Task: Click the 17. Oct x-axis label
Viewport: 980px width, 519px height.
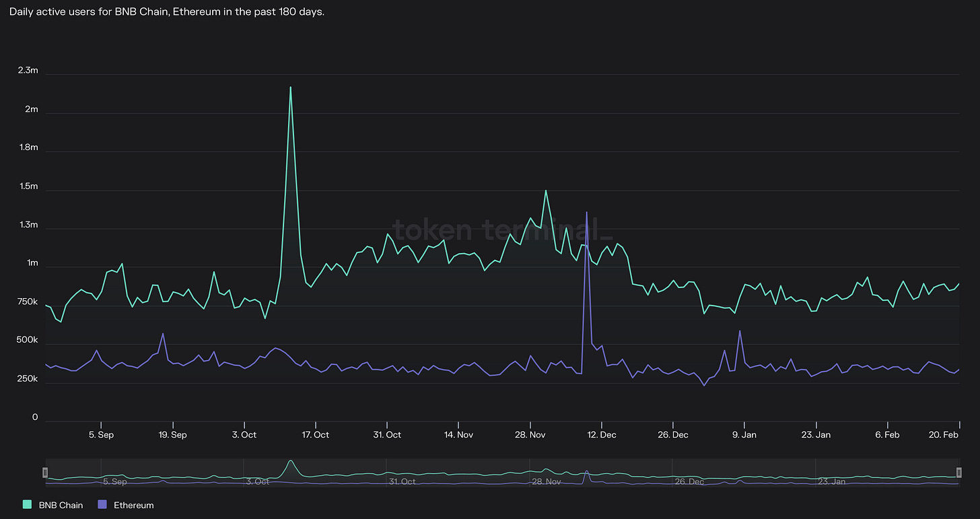Action: pyautogui.click(x=316, y=435)
